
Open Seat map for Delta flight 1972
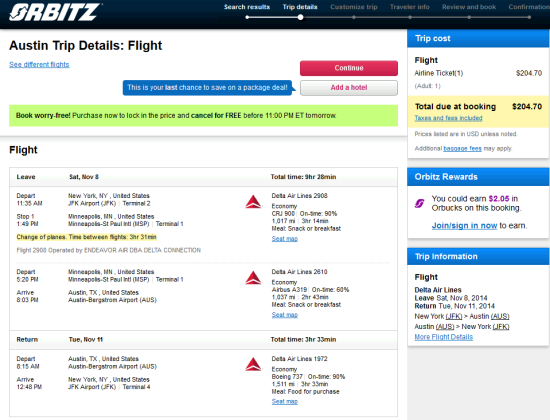pos(284,401)
